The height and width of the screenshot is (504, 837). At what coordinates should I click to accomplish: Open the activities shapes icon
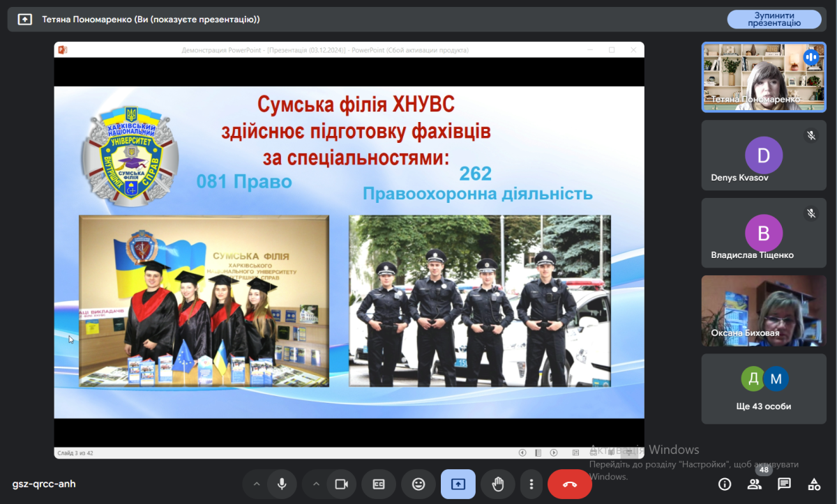pyautogui.click(x=814, y=484)
